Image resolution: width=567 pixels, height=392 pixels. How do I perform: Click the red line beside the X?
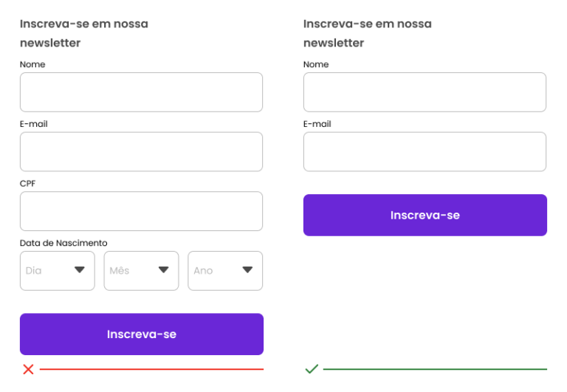pos(151,369)
